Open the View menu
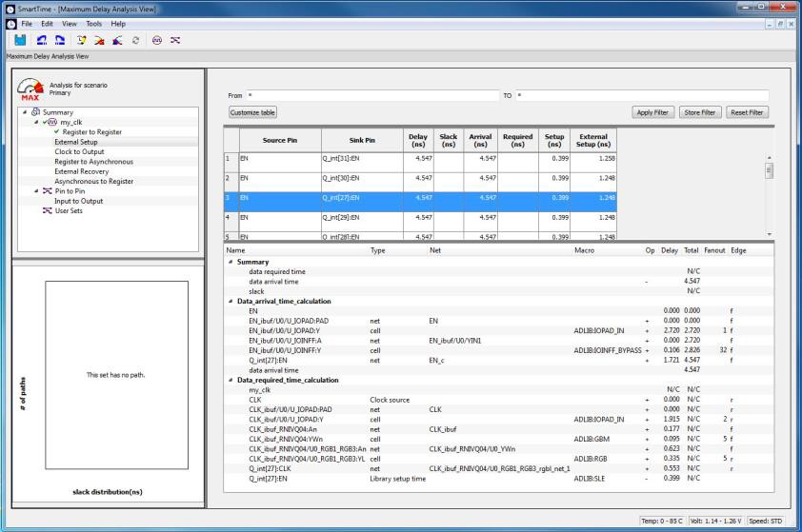The image size is (802, 532). [70, 23]
